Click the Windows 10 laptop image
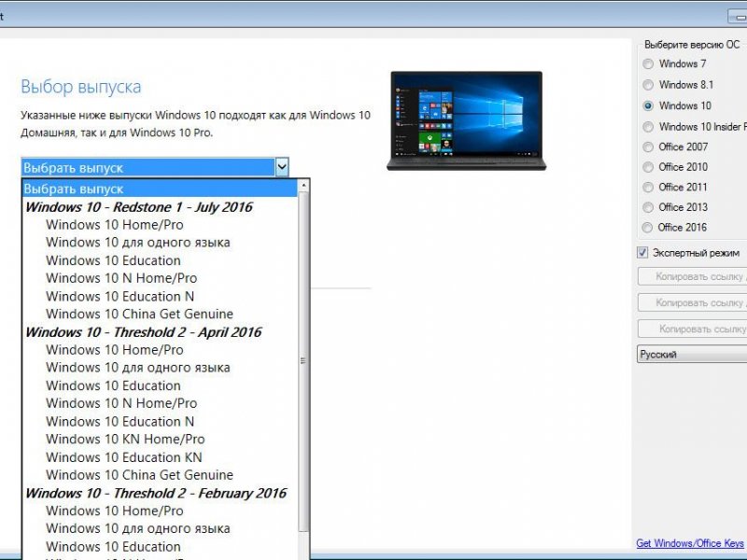The width and height of the screenshot is (747, 560). 466,121
